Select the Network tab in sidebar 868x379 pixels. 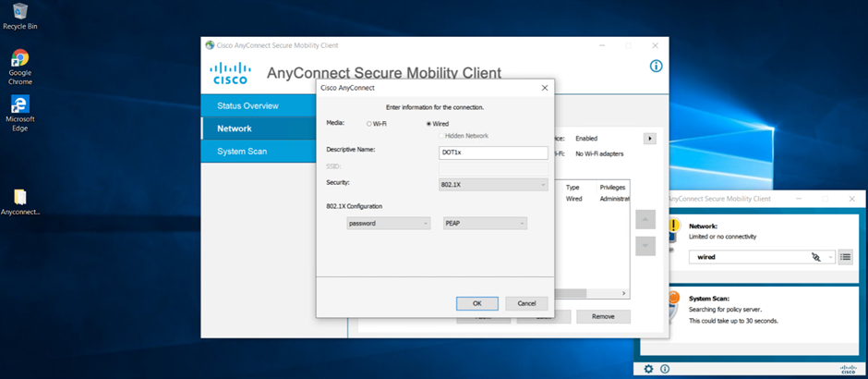coord(259,128)
